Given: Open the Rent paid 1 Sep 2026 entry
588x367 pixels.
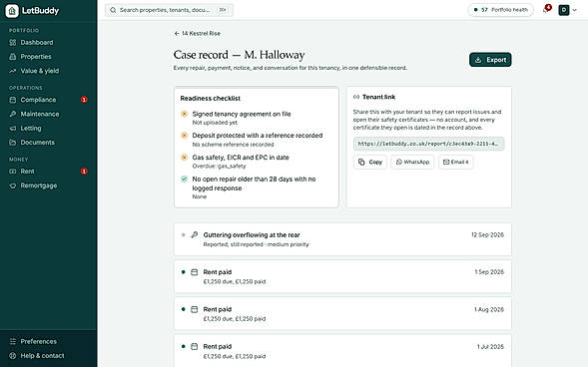Looking at the screenshot, I should (342, 277).
